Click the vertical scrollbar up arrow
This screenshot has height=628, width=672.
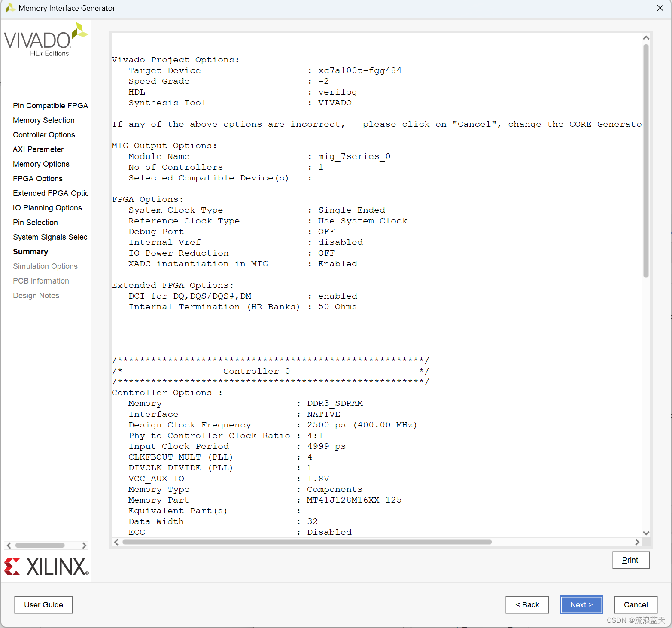[646, 37]
